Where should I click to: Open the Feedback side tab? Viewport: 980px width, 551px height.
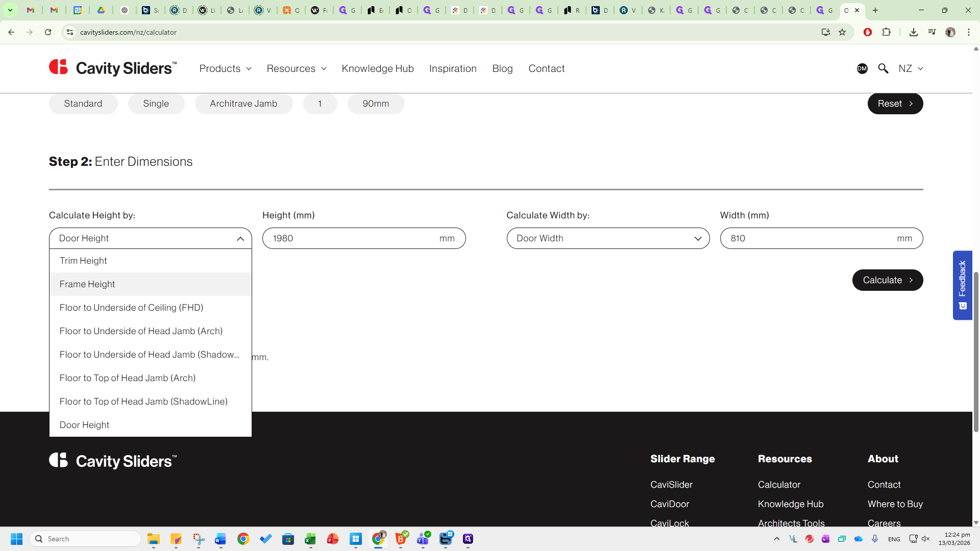963,285
